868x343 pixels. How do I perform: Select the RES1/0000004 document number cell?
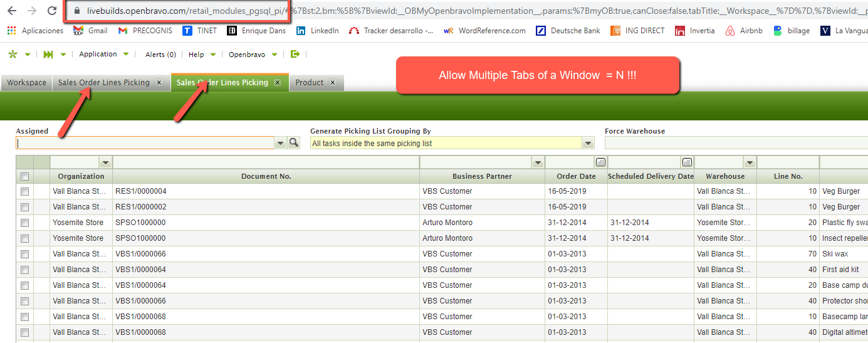[x=266, y=191]
